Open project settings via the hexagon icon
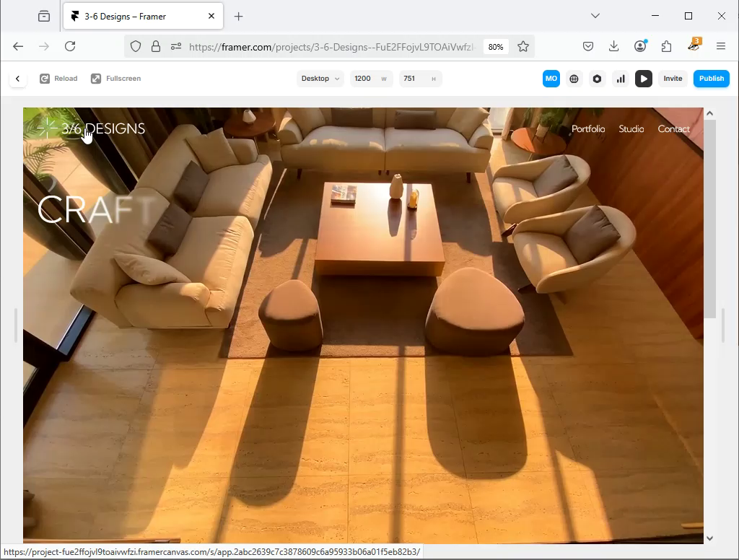The height and width of the screenshot is (560, 739). [597, 78]
